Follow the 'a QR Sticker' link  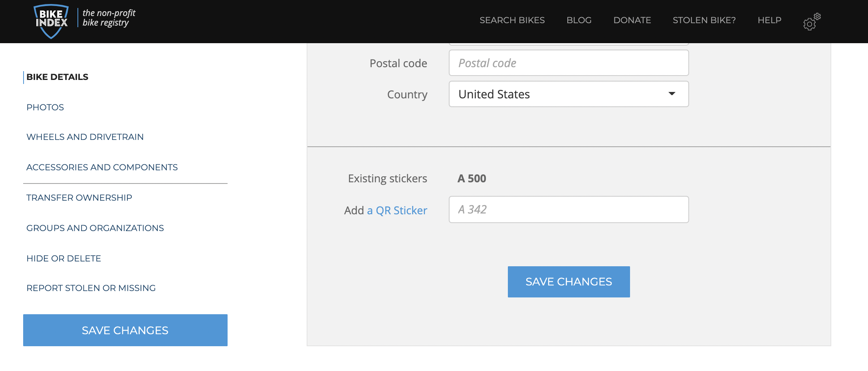click(x=397, y=210)
